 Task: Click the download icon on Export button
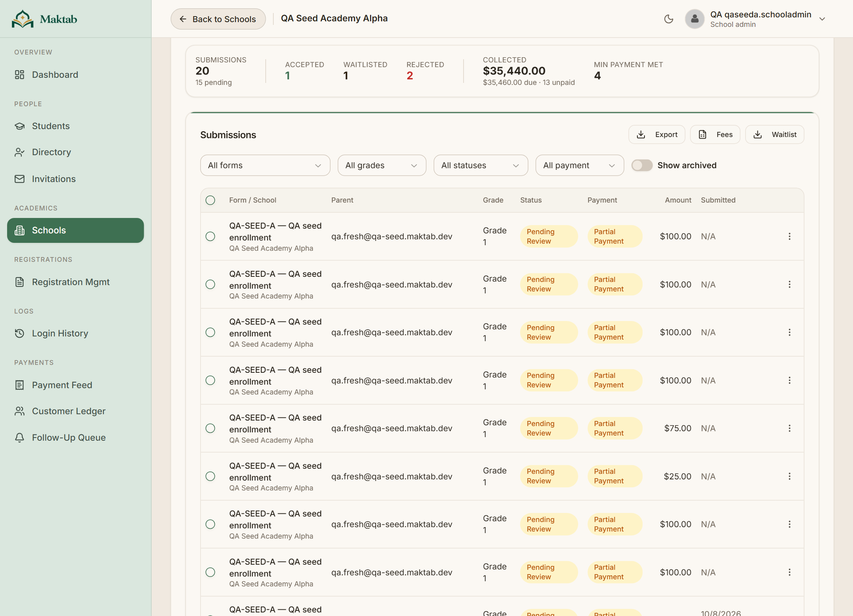pos(641,135)
